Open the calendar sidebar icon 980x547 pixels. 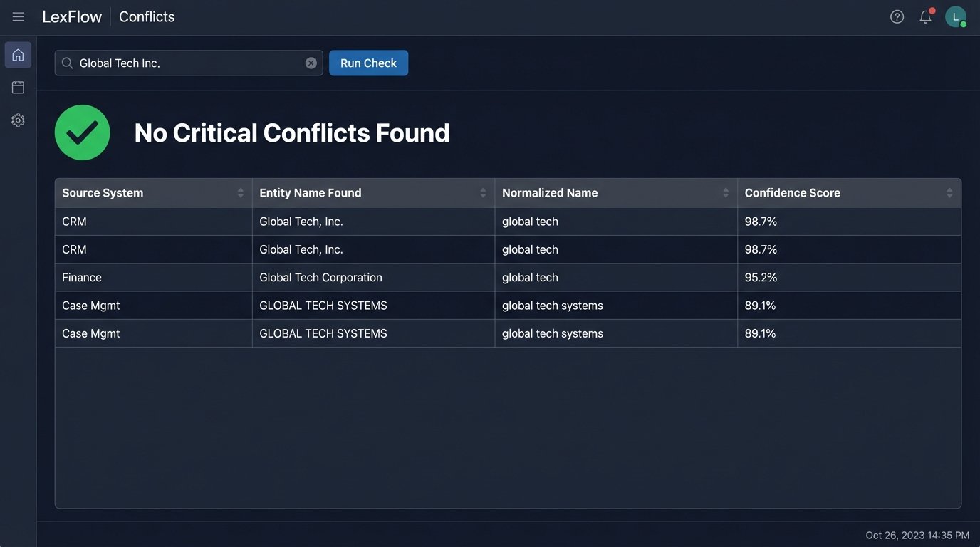(x=18, y=88)
